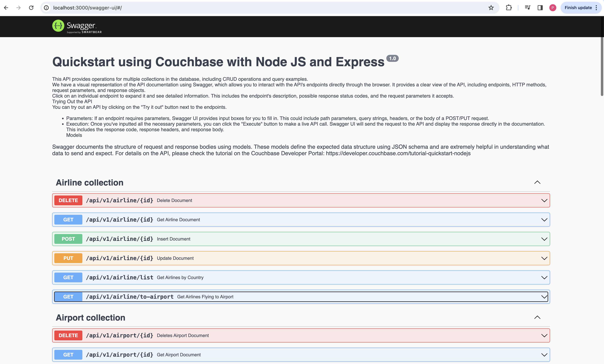Click the localhost URL address bar
This screenshot has height=364, width=604.
[245, 8]
